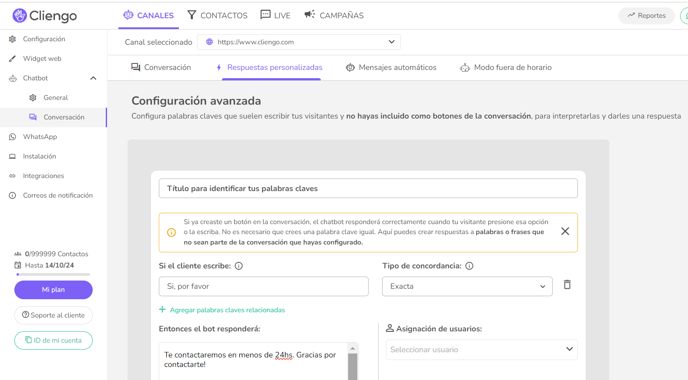The width and height of the screenshot is (688, 380).
Task: Go to the CAMPAÑAS tab
Action: 334,15
